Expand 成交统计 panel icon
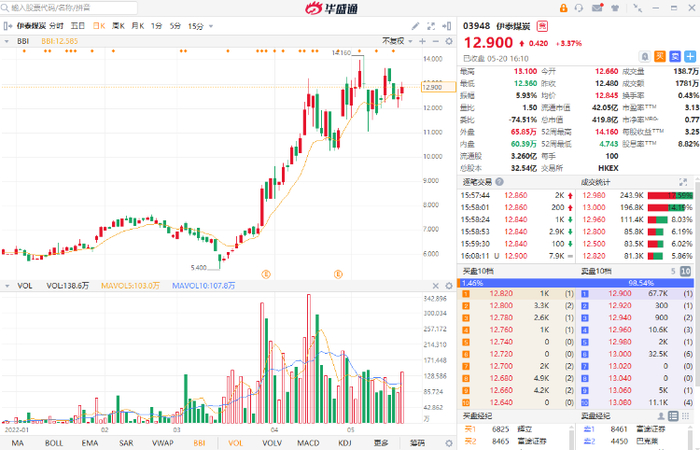 tap(683, 182)
